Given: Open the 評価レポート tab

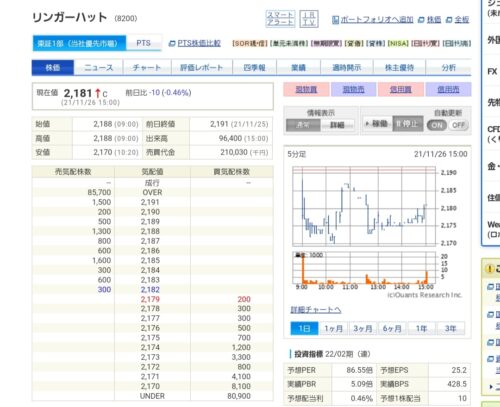Looking at the screenshot, I should 202,68.
